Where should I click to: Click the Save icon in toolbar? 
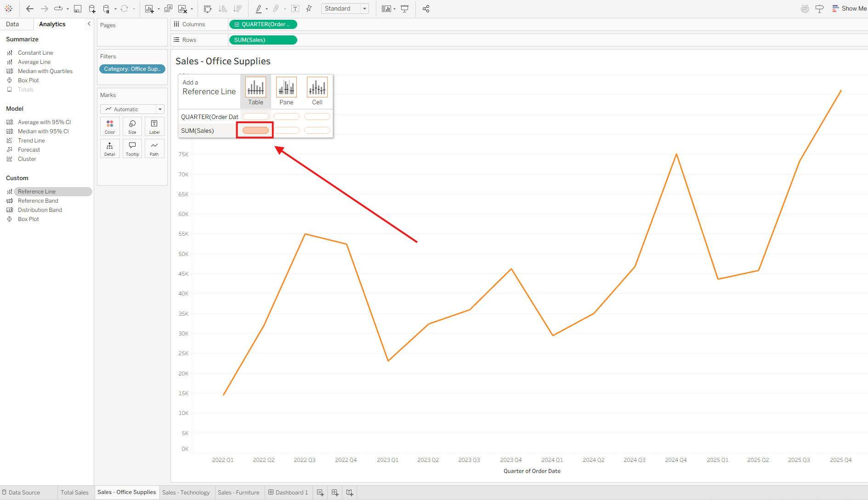[x=78, y=9]
